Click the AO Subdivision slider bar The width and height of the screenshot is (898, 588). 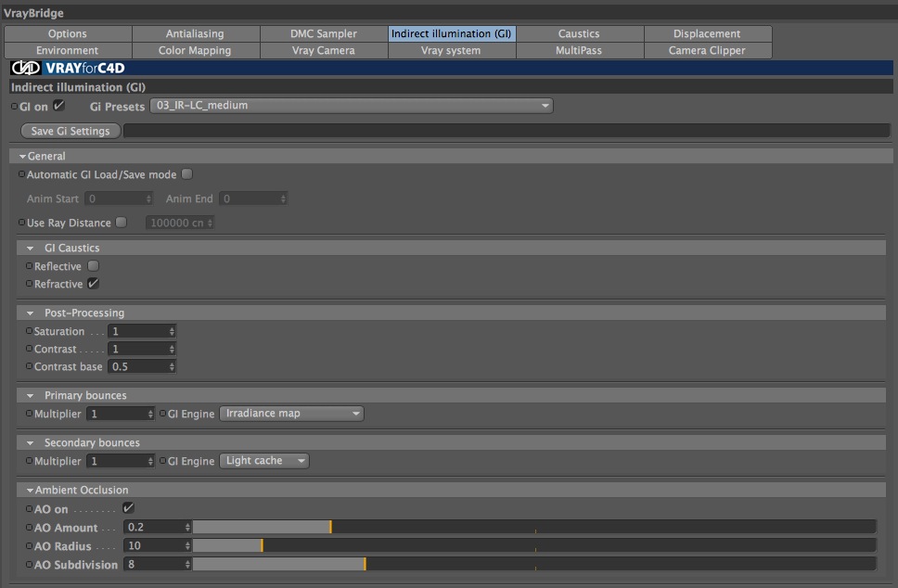pos(534,565)
